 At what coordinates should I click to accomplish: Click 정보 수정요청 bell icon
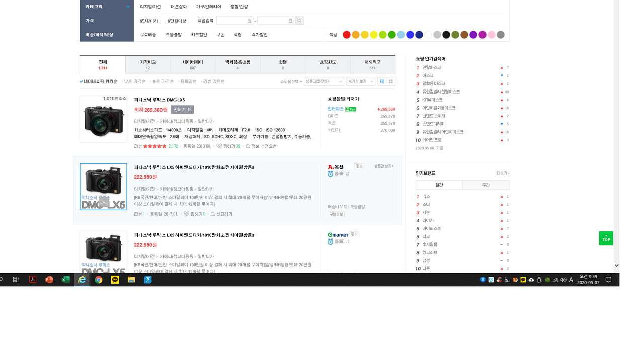pyautogui.click(x=248, y=146)
